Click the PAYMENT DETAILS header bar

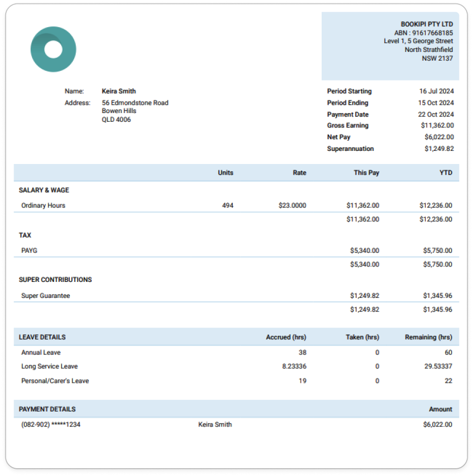(x=47, y=409)
